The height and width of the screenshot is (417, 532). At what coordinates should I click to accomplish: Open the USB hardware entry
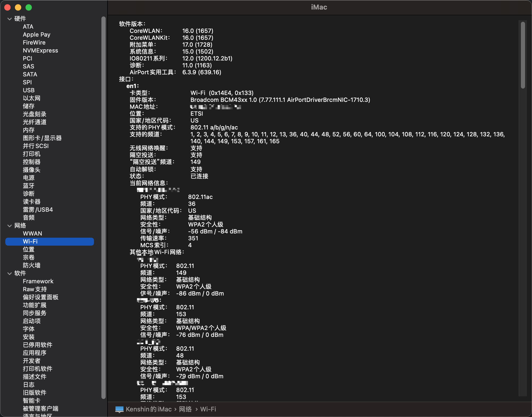[x=29, y=90]
